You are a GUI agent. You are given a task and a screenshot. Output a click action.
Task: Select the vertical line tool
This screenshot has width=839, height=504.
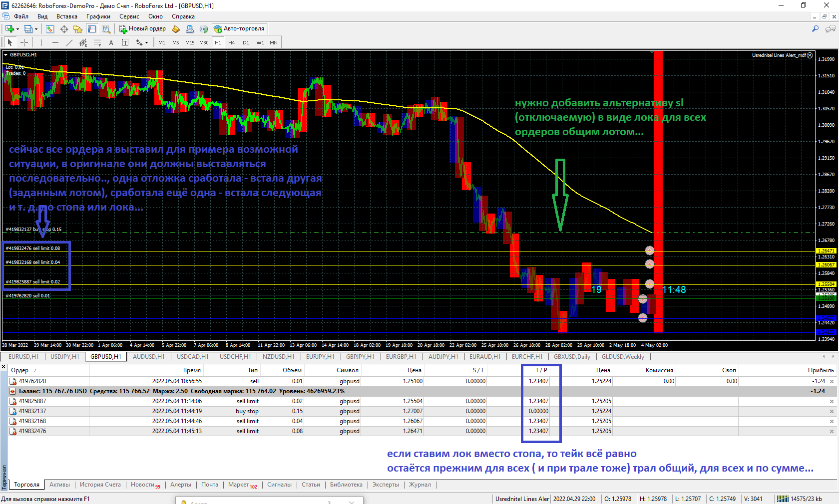[x=41, y=42]
